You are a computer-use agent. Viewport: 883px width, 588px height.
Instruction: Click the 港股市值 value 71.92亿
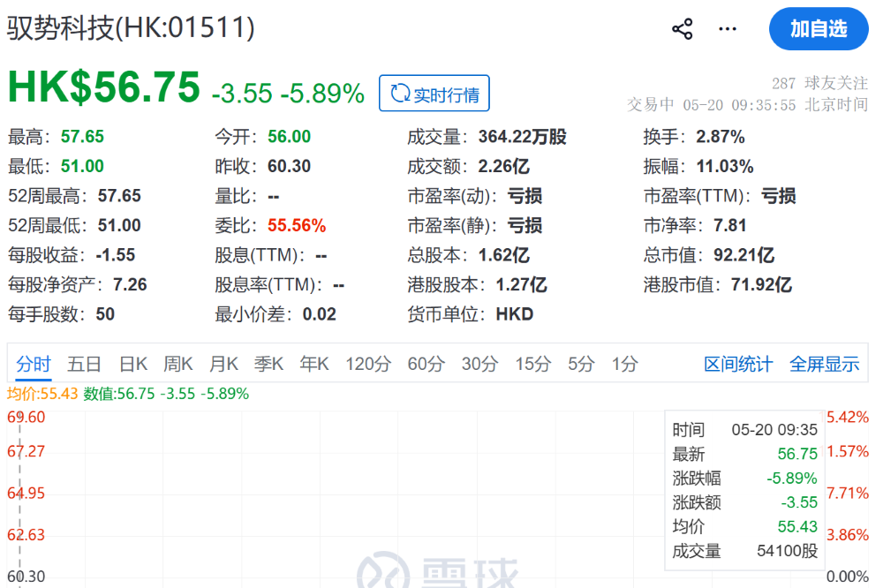[761, 284]
